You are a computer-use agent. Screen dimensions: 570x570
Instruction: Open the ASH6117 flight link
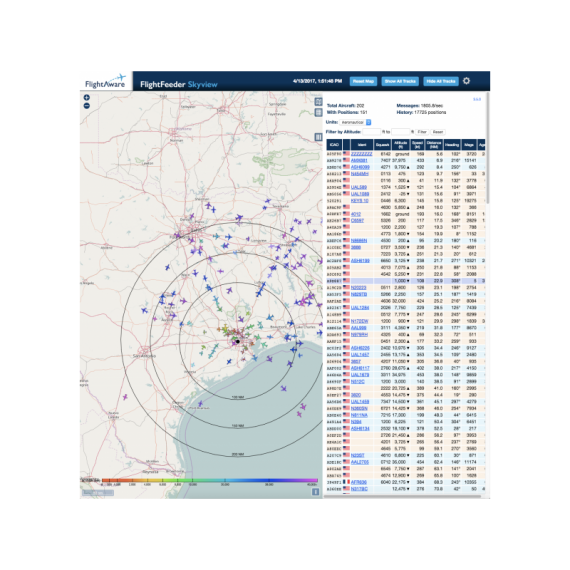point(360,368)
